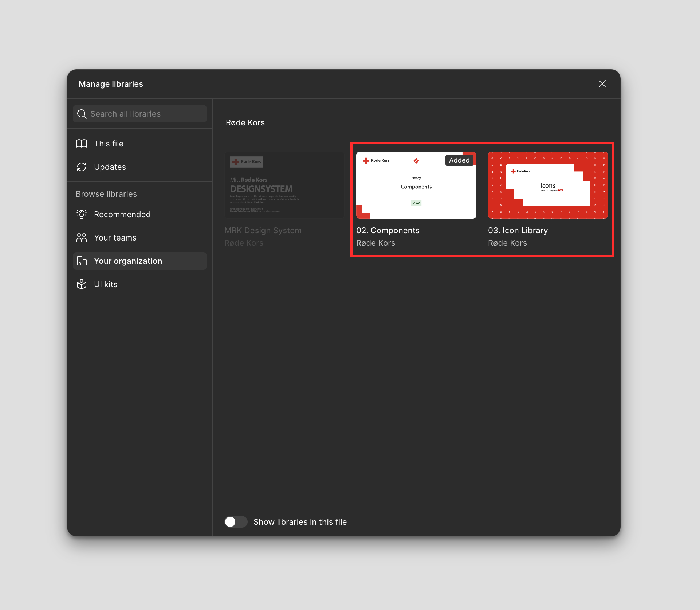This screenshot has height=610, width=700.
Task: Click the UI kits box icon
Action: tap(82, 284)
